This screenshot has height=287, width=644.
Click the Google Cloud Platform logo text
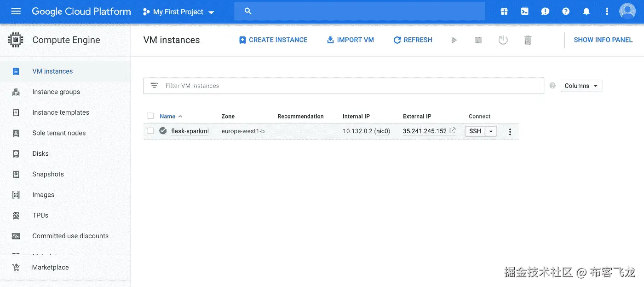click(81, 12)
